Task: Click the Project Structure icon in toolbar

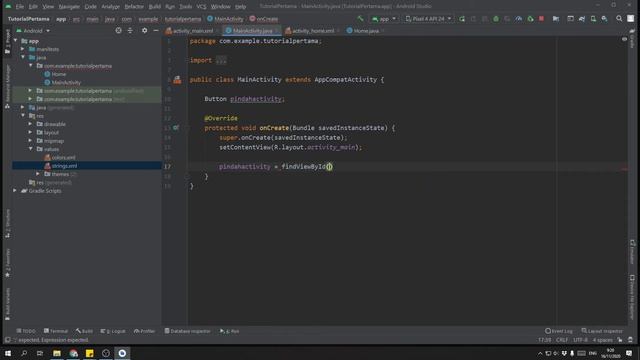Action: (x=556, y=19)
